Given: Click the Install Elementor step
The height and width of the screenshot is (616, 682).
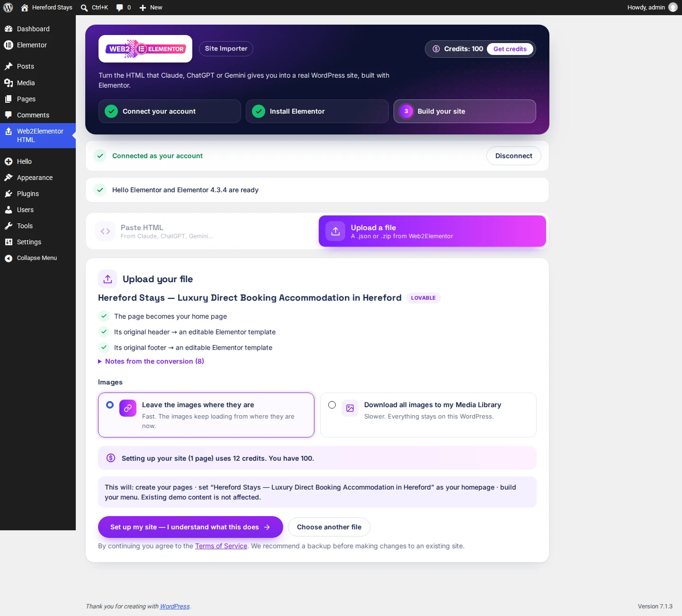Looking at the screenshot, I should pos(317,111).
